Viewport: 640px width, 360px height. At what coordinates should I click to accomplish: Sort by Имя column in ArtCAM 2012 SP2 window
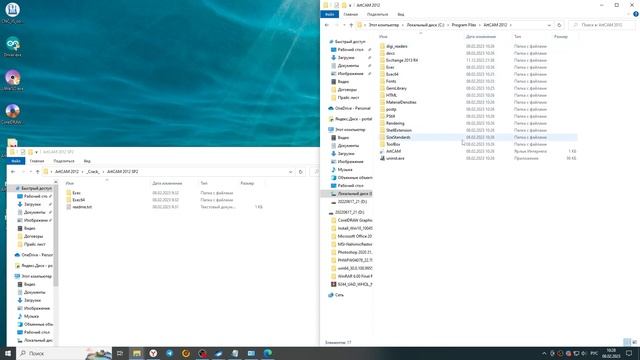pos(70,183)
